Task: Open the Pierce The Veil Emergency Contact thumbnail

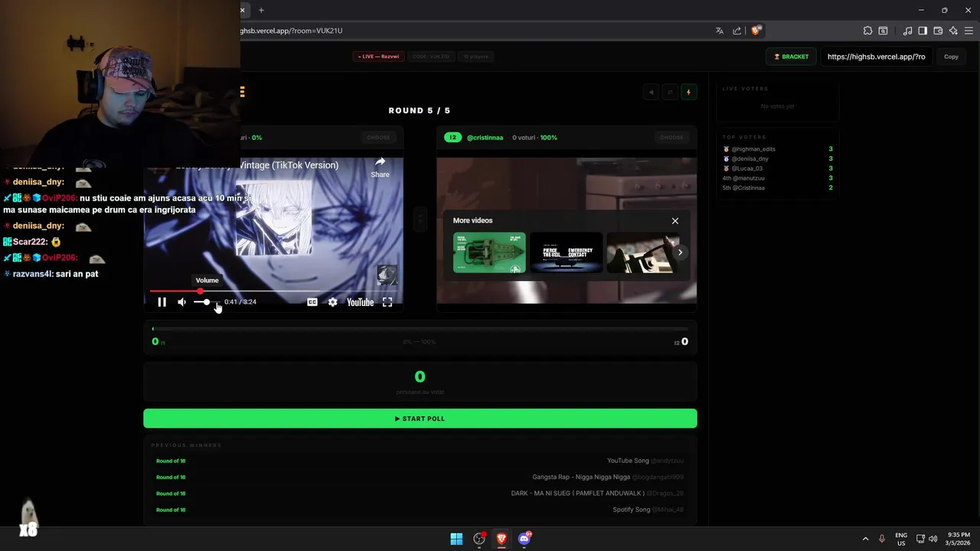Action: click(566, 253)
